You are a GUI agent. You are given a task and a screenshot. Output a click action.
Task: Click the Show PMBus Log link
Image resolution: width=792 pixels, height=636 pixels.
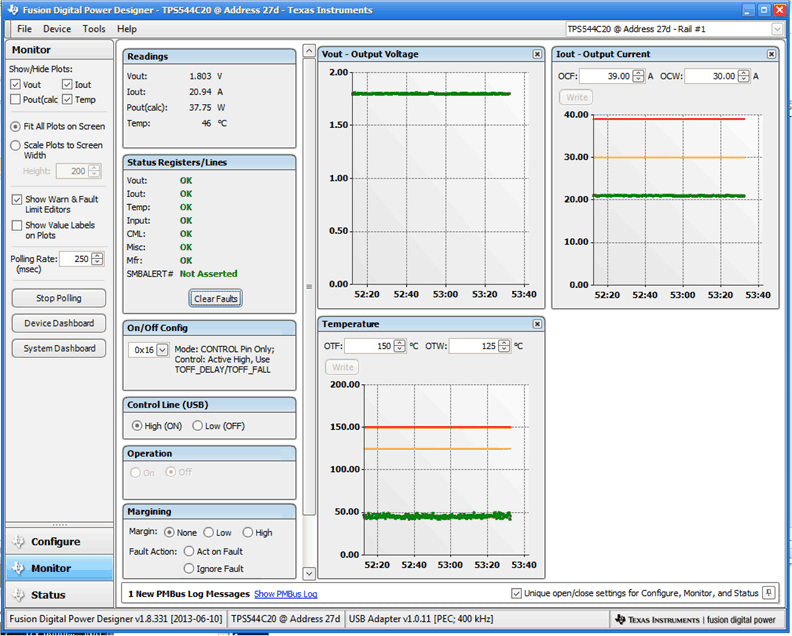[285, 594]
